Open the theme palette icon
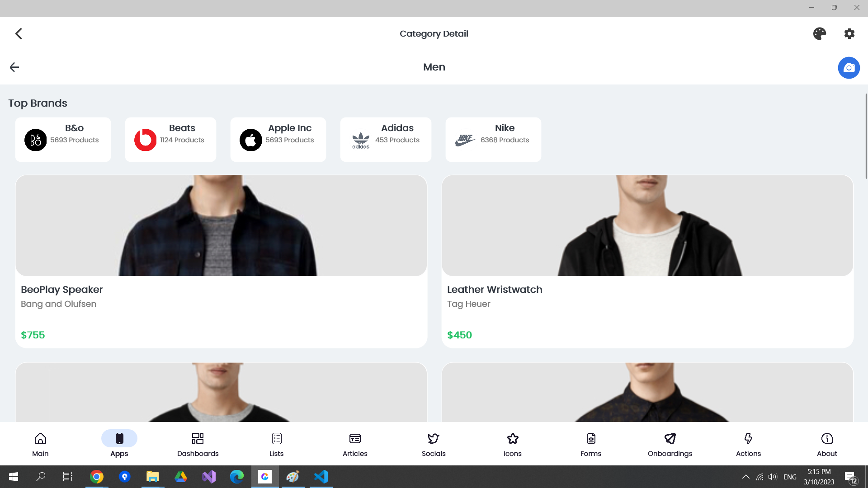The width and height of the screenshot is (868, 488). 819,34
